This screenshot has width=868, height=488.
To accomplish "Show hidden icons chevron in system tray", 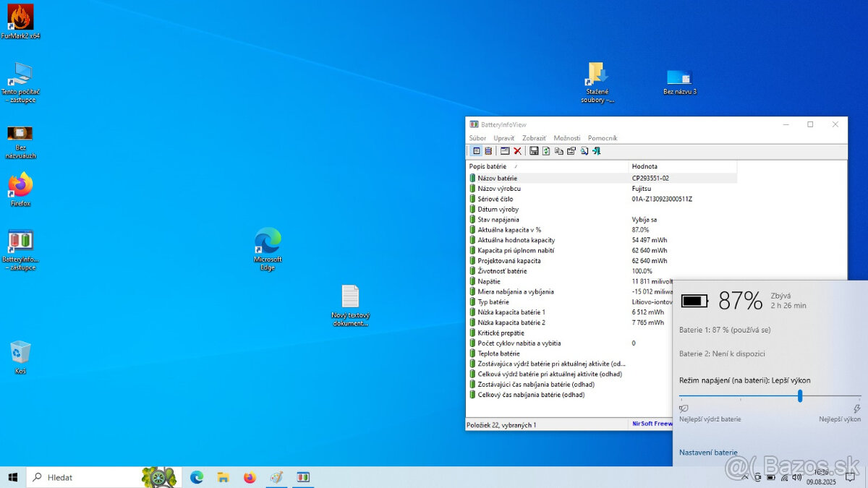I will [x=744, y=477].
